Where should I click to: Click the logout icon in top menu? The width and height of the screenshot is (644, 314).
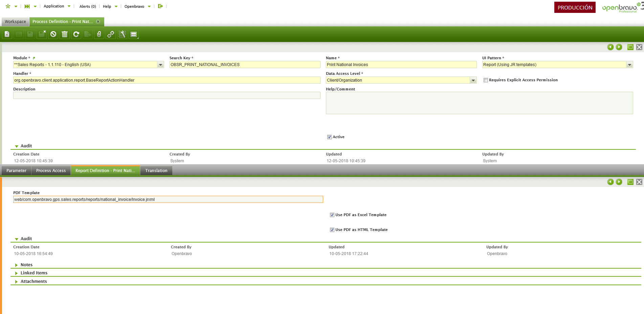pyautogui.click(x=160, y=6)
